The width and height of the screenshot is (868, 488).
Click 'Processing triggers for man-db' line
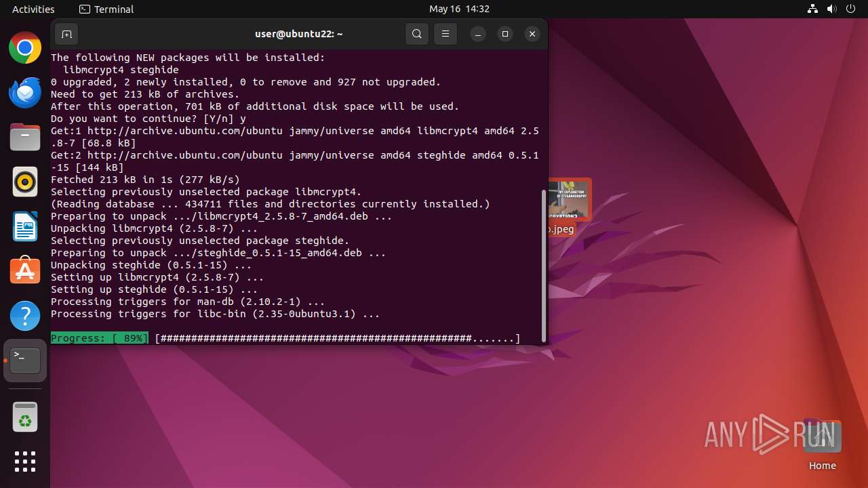pos(188,302)
